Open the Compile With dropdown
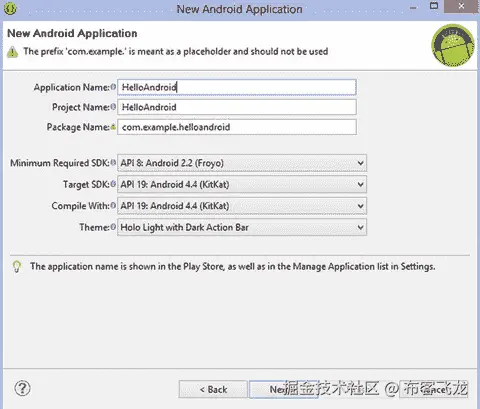480x409 pixels. pyautogui.click(x=242, y=206)
